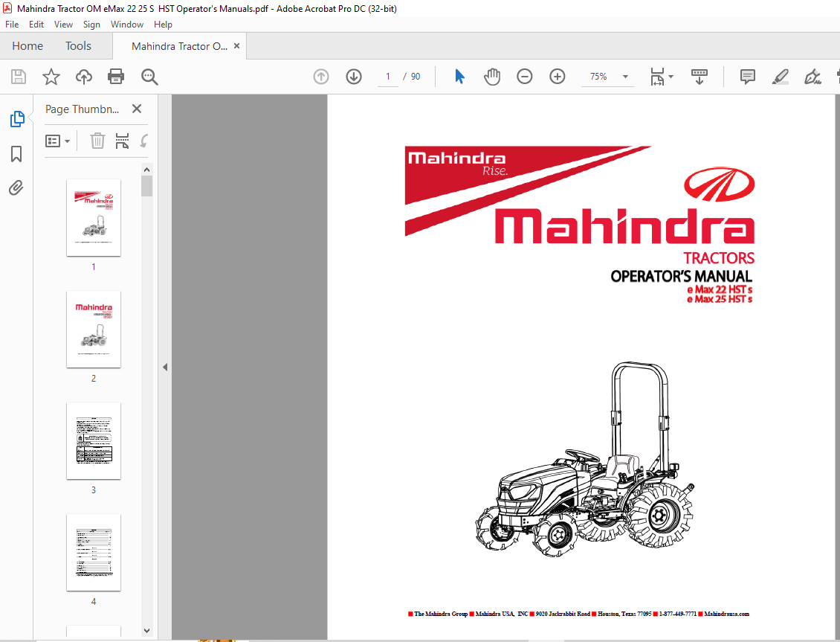Open the Edit menu
Image resolution: width=840 pixels, height=642 pixels.
click(36, 24)
